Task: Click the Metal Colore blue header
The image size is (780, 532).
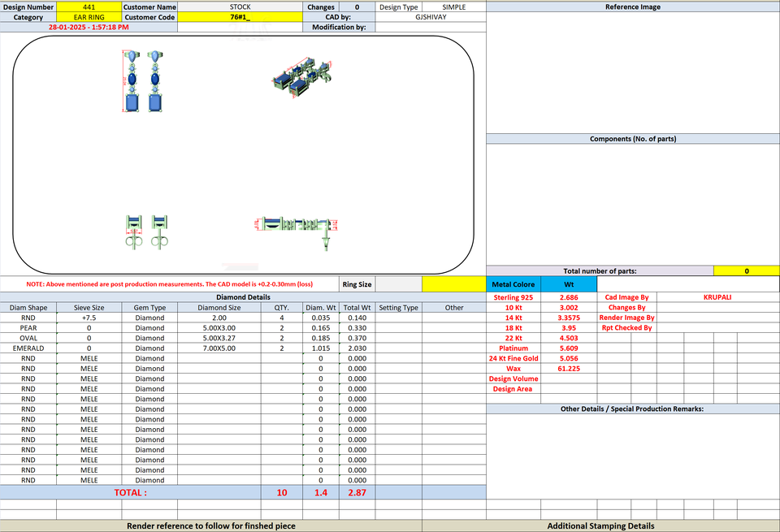Action: pos(513,284)
